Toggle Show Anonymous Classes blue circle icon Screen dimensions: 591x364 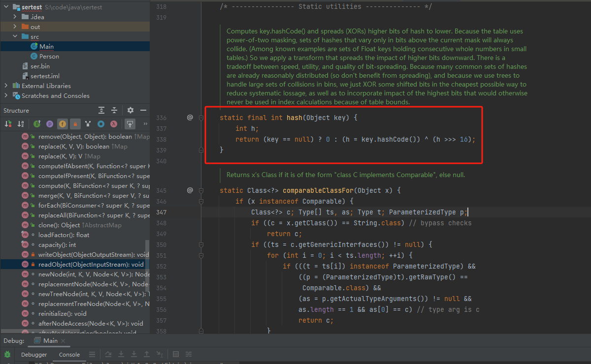click(100, 124)
